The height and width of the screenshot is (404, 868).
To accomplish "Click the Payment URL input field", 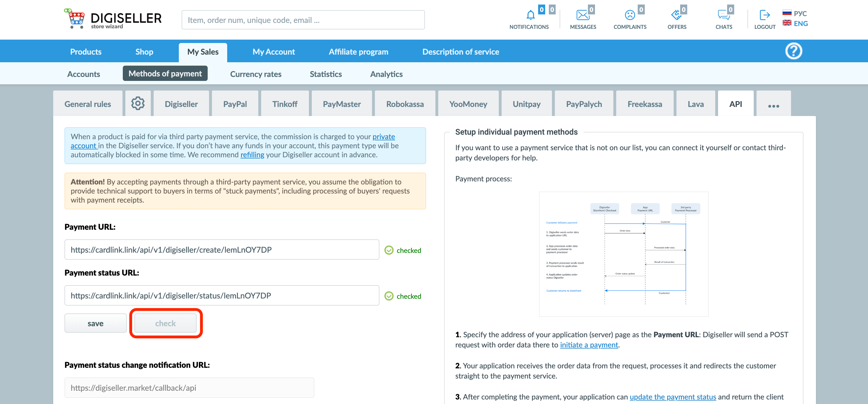I will (x=222, y=250).
